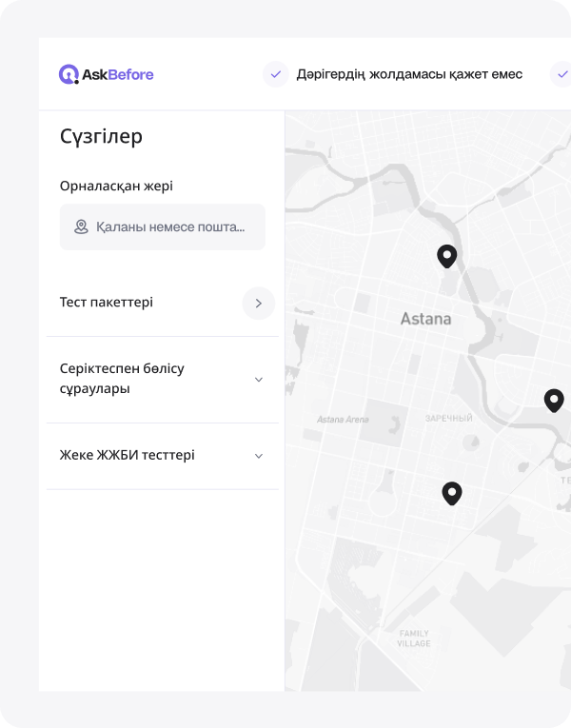Focus the "Қаланы немесе пошта..." location input

click(169, 227)
